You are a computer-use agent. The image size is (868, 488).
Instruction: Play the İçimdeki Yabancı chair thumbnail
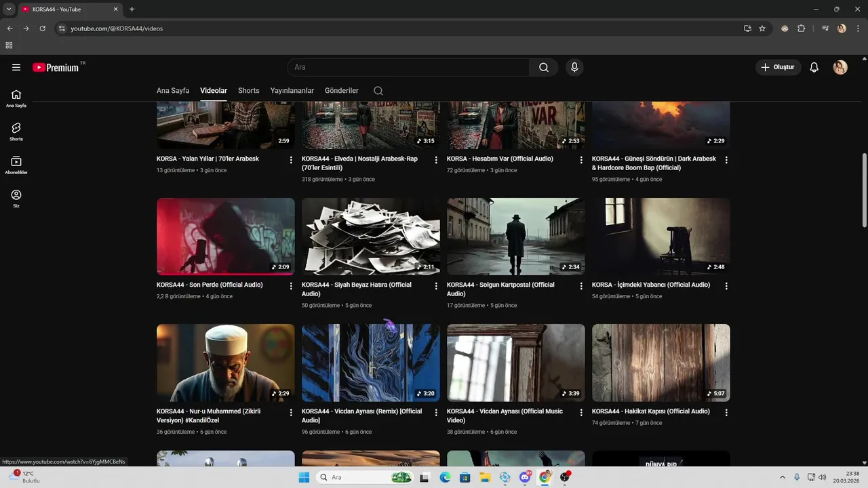(661, 237)
